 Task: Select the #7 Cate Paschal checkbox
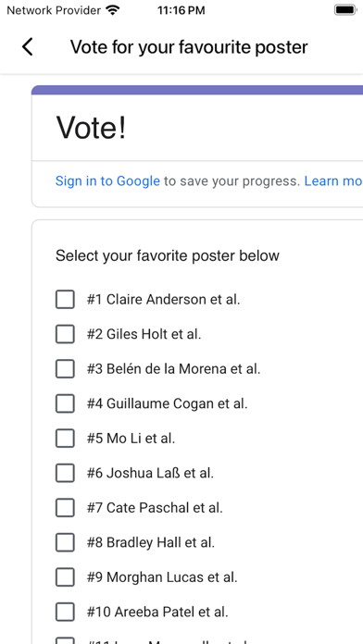65,508
